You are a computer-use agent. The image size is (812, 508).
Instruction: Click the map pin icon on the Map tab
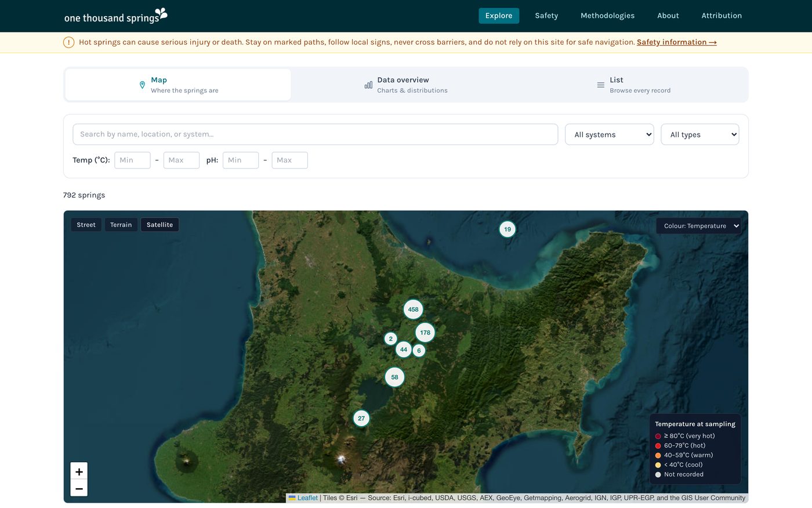tap(142, 85)
